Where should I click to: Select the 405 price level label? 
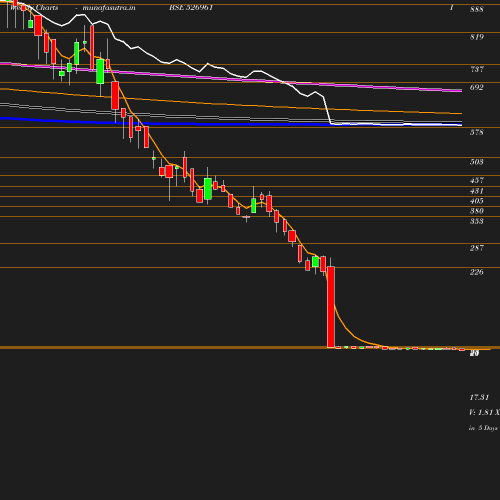click(477, 201)
